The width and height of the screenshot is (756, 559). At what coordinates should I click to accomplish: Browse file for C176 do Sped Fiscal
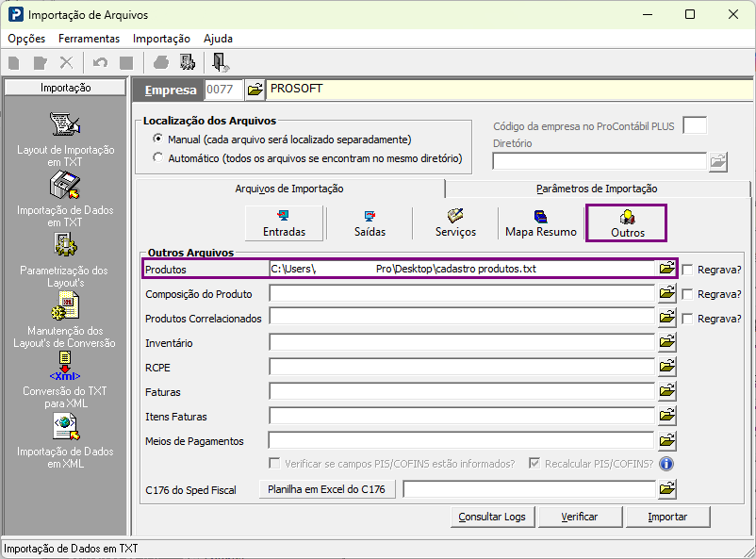point(667,489)
